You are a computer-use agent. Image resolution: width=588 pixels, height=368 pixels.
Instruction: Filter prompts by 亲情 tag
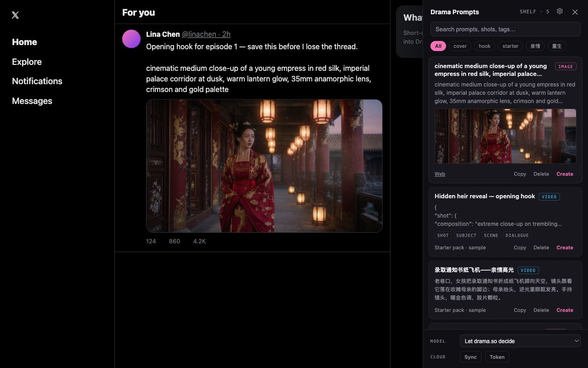535,46
